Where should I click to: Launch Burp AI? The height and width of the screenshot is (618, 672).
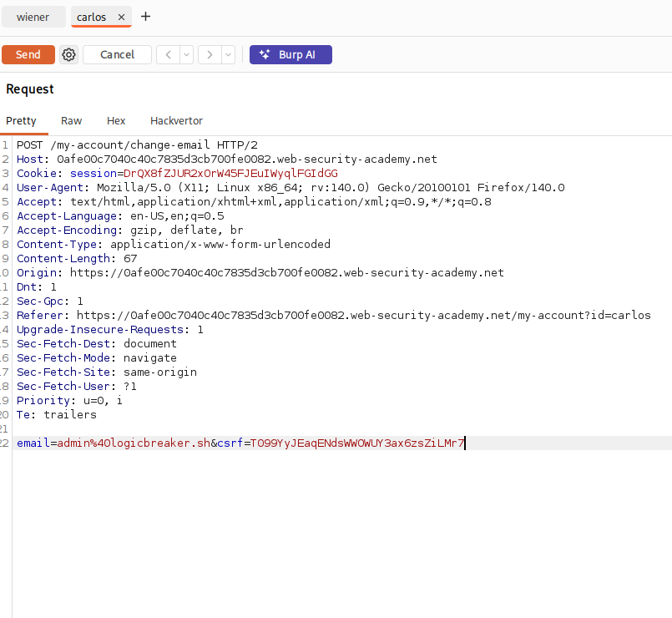(x=291, y=55)
